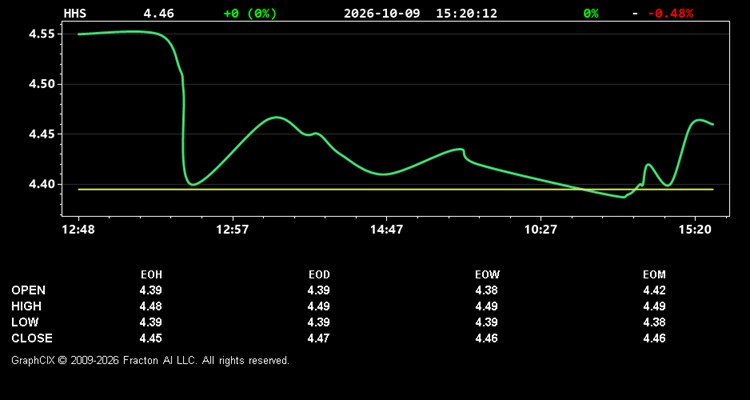Click the EOH LOW value 4.39
The image size is (750, 400).
pyautogui.click(x=151, y=322)
